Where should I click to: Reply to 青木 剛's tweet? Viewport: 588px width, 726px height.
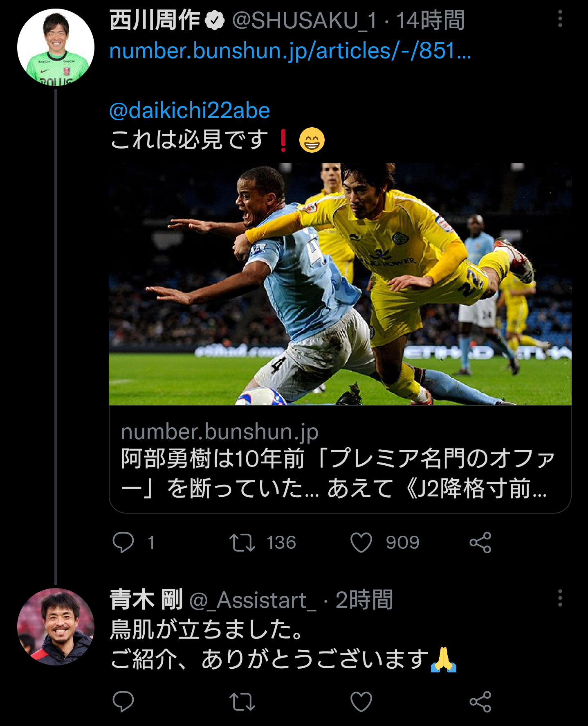[x=123, y=701]
